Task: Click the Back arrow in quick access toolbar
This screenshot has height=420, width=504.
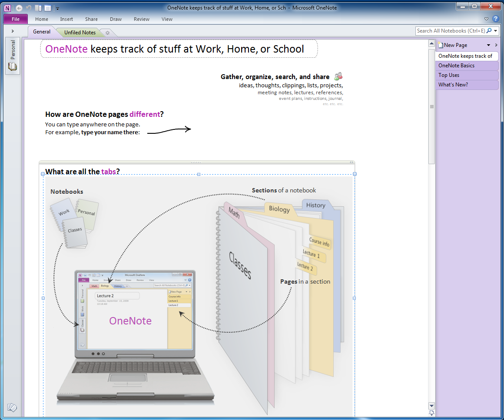Action: point(19,8)
